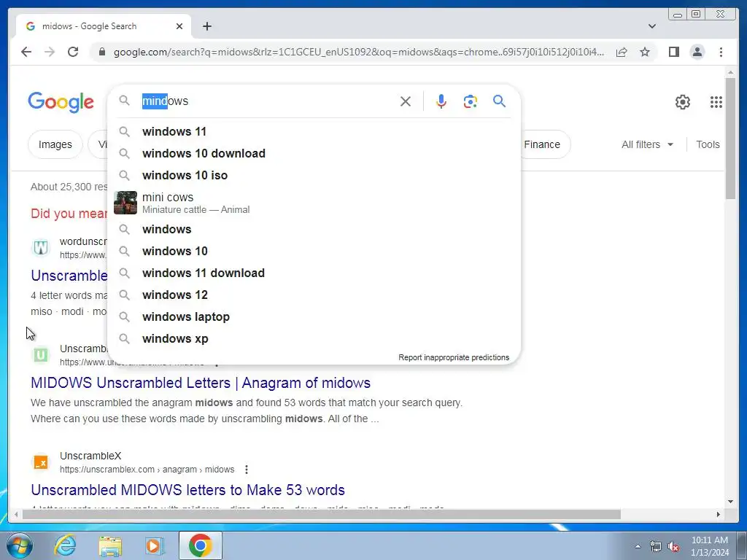747x560 pixels.
Task: Close the midows - Google Search tab
Action: (x=179, y=27)
